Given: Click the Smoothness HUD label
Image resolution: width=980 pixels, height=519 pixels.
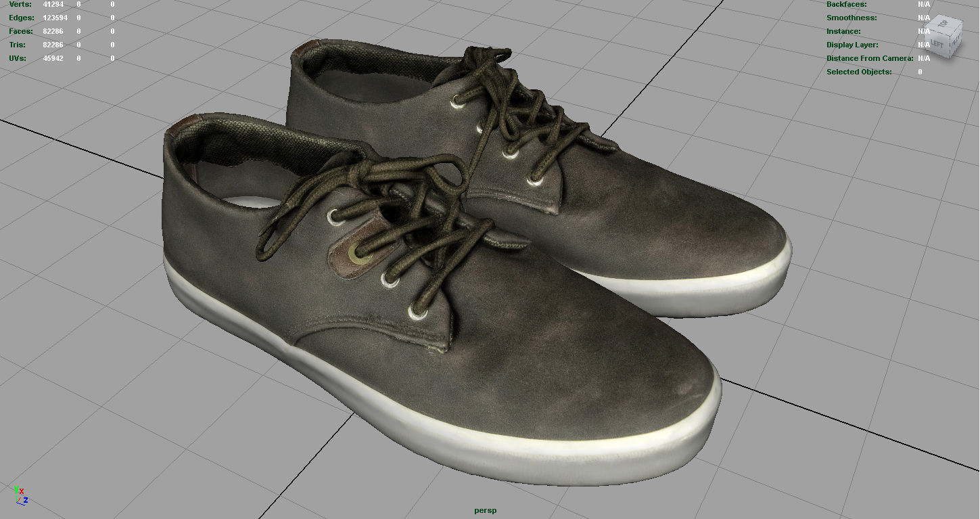Looking at the screenshot, I should pyautogui.click(x=851, y=18).
